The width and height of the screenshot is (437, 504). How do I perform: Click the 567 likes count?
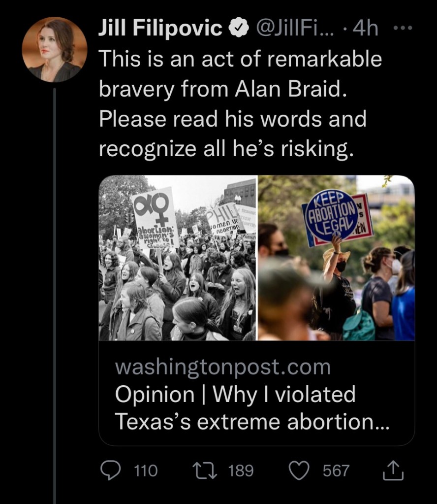click(x=336, y=470)
